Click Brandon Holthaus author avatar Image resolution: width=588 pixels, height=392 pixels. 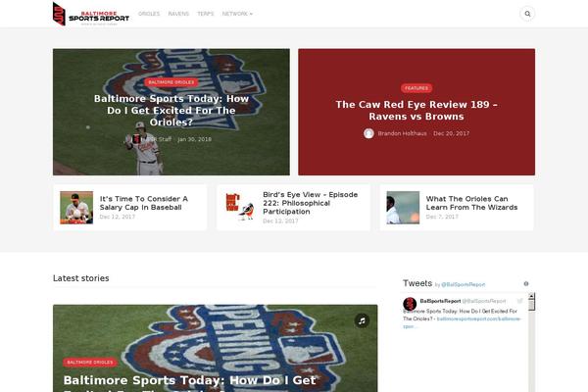368,133
